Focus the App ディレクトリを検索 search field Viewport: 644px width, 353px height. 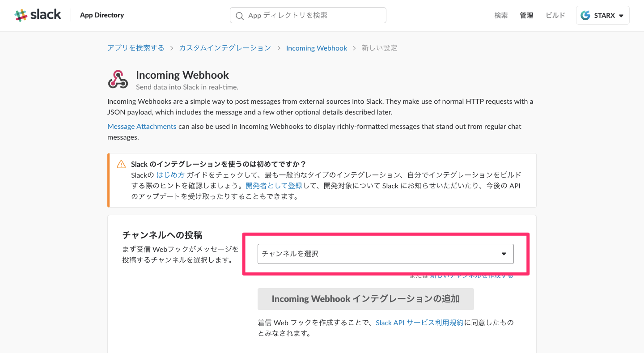pyautogui.click(x=308, y=15)
